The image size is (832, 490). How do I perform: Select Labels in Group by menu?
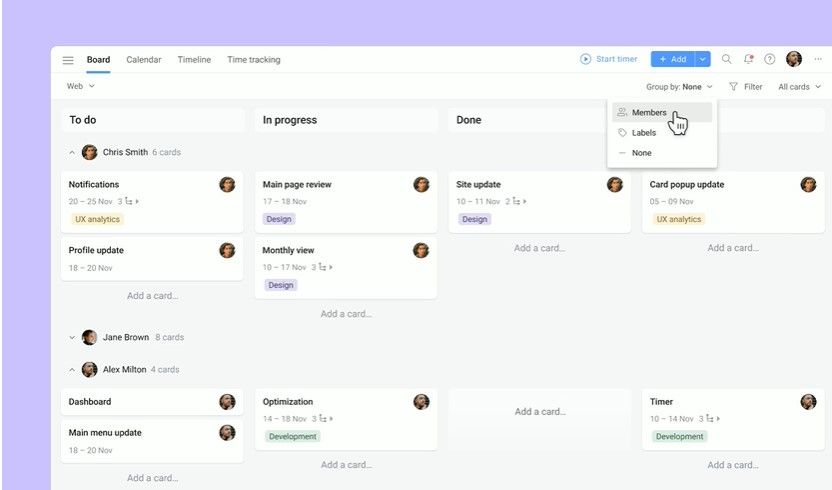(x=662, y=133)
